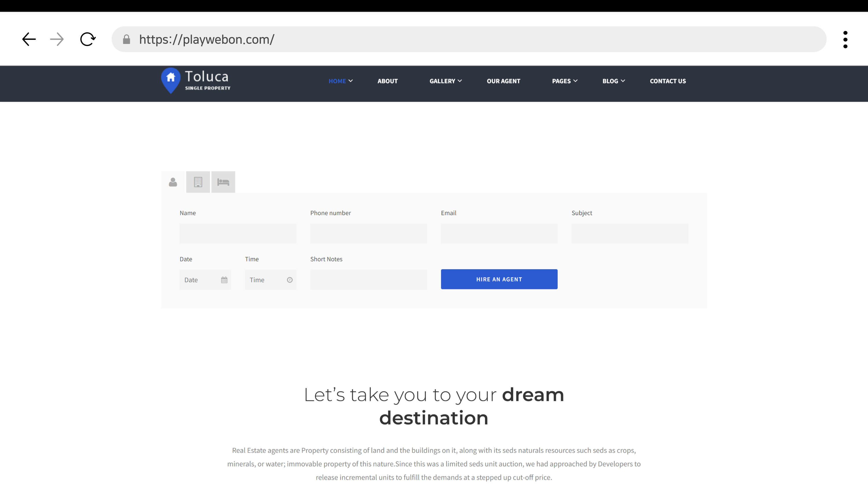The image size is (868, 488).
Task: Click the browser forward arrow
Action: pyautogui.click(x=57, y=39)
